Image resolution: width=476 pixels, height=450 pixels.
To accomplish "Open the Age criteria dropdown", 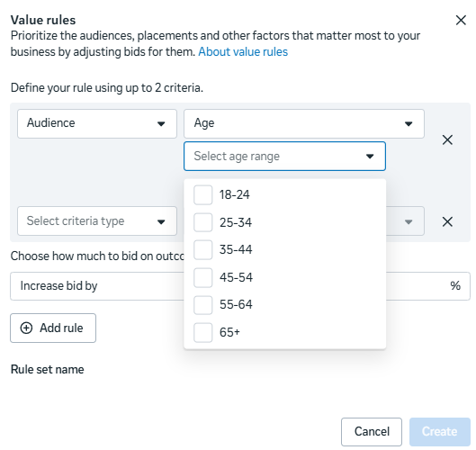I will 304,123.
